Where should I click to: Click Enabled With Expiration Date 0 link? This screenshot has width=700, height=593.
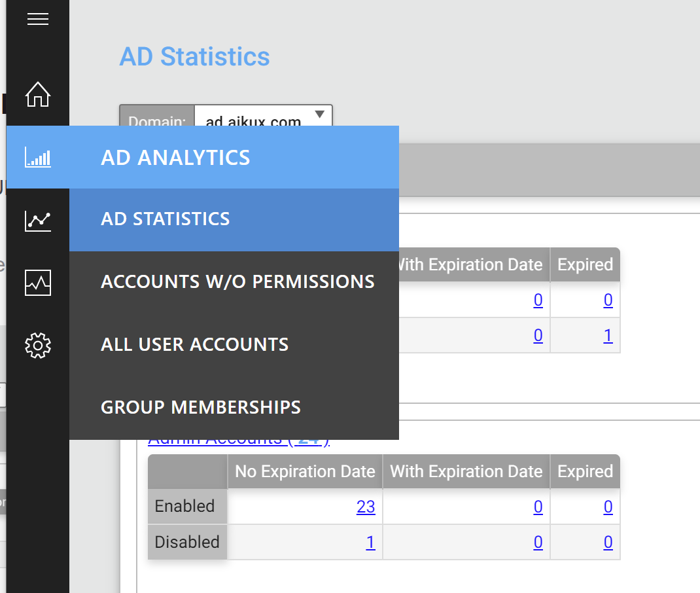pyautogui.click(x=538, y=507)
